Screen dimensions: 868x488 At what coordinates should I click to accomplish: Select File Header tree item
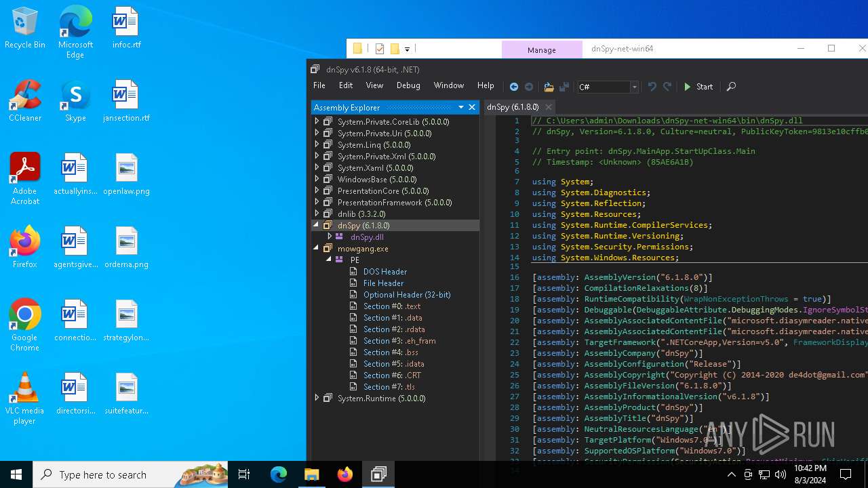383,283
